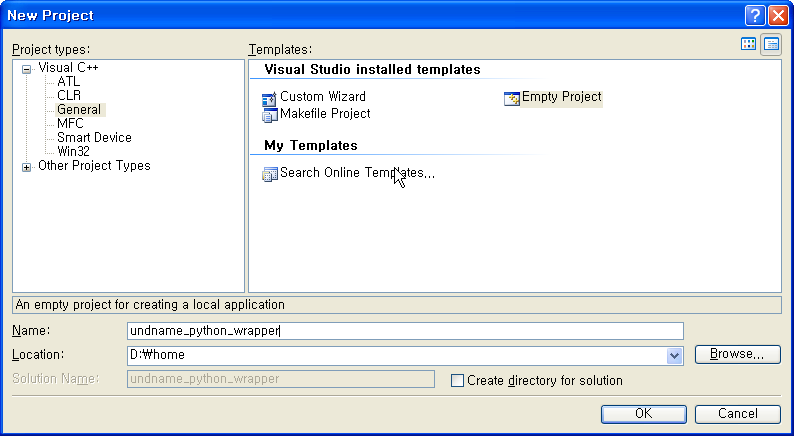Switch templates view to large icons
794x436 pixels.
[748, 44]
